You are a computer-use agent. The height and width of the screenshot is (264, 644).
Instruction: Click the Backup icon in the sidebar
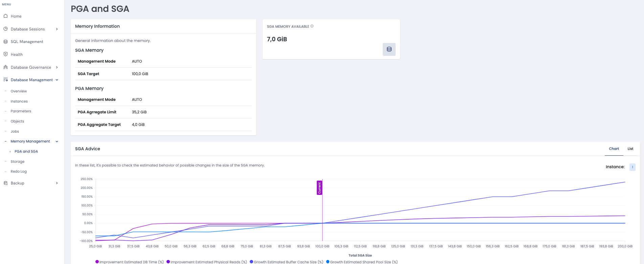pyautogui.click(x=5, y=183)
